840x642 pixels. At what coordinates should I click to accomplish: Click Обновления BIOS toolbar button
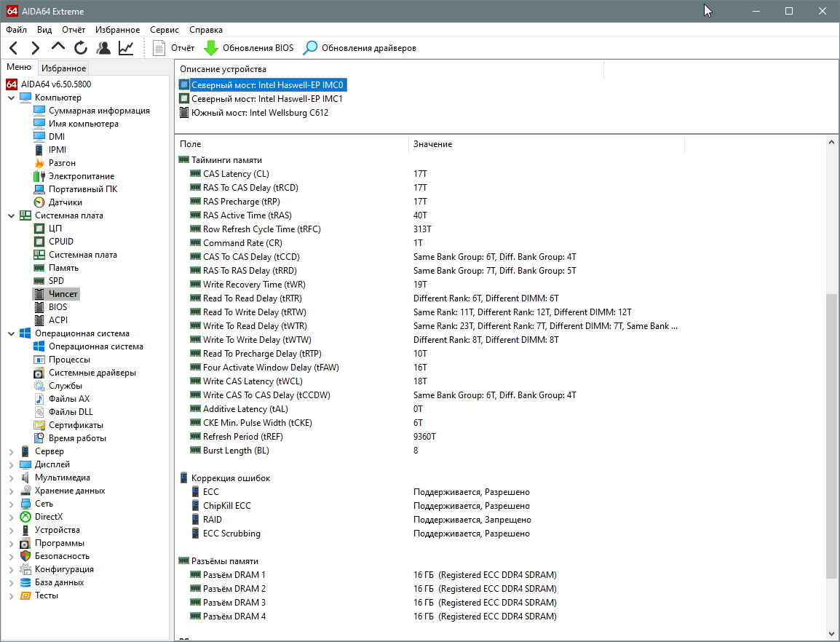point(248,48)
